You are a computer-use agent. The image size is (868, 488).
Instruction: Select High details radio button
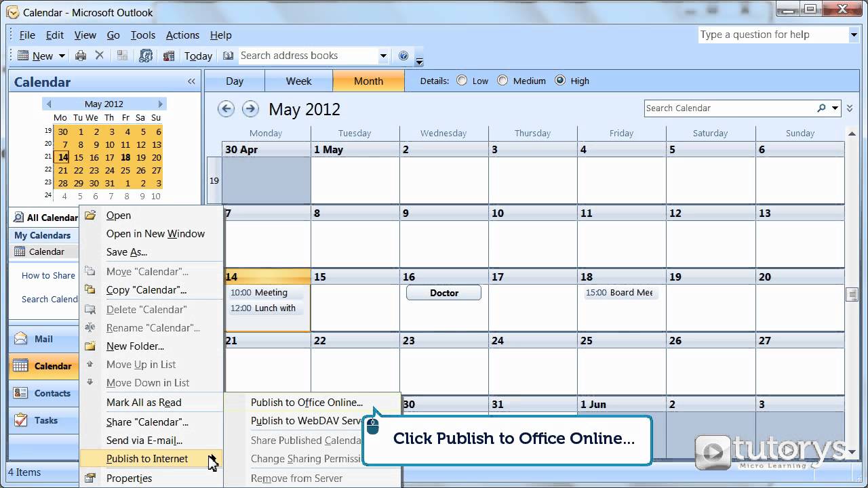tap(560, 80)
